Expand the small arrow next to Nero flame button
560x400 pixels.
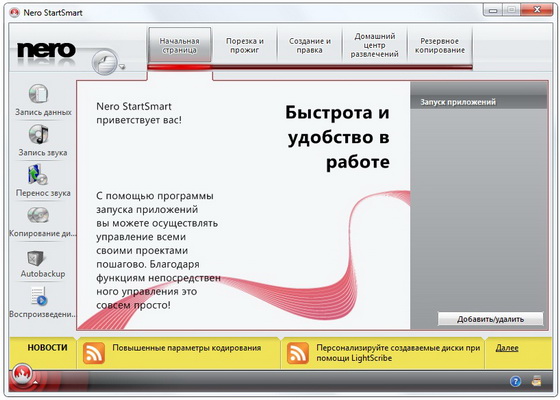click(35, 382)
